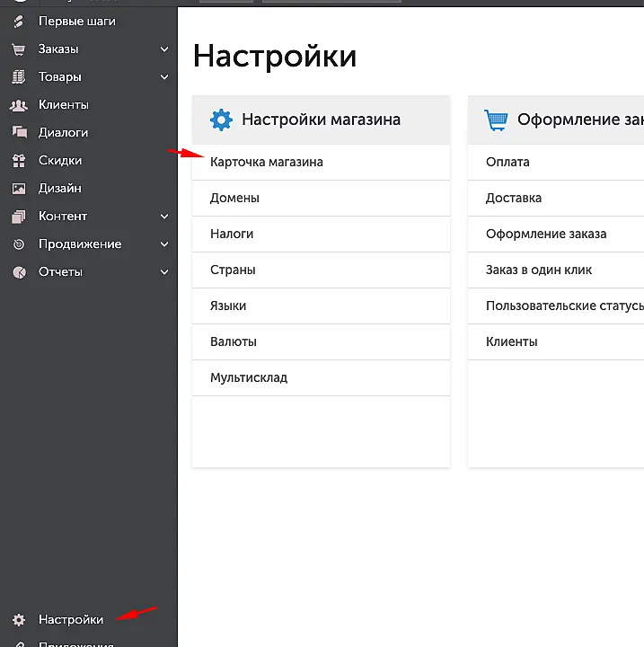Click the Dialogs chat bubbles icon
Viewport: 644px width, 647px height.
(19, 133)
